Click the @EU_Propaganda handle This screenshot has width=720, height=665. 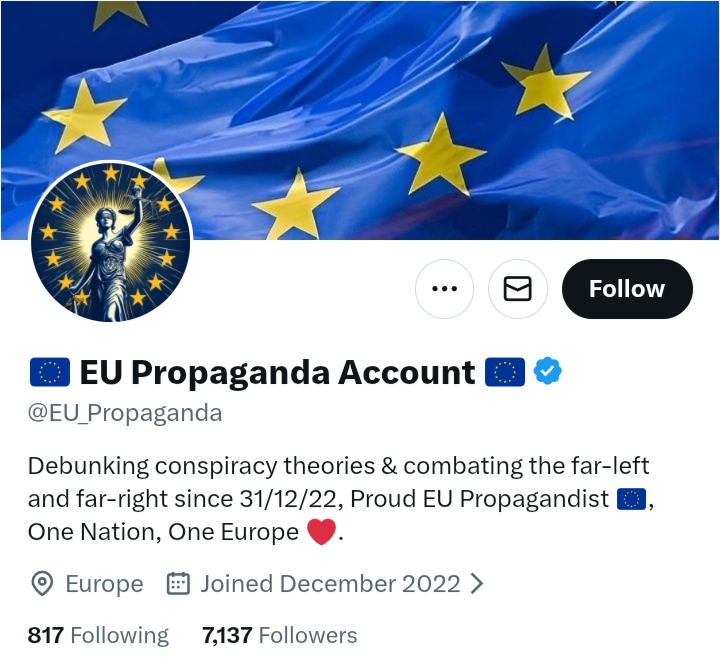pos(125,413)
